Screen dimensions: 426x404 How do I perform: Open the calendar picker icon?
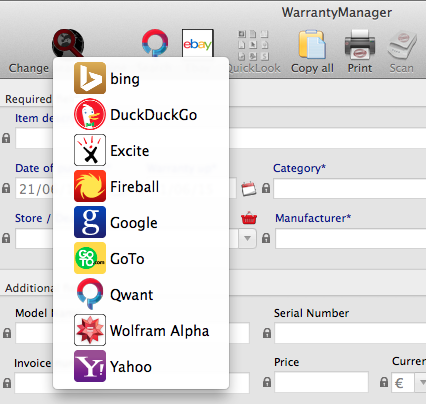[249, 188]
